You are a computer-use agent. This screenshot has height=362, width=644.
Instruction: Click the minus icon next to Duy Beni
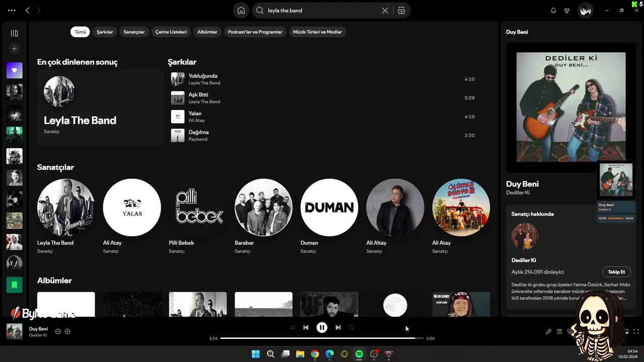[58, 331]
